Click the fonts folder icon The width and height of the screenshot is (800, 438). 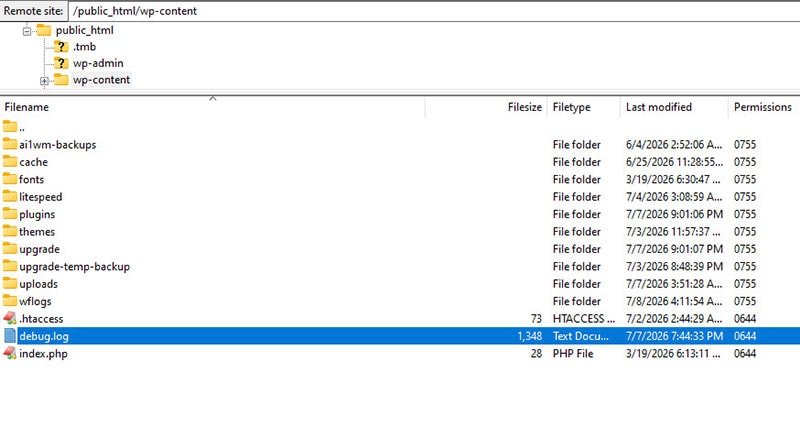[x=10, y=179]
